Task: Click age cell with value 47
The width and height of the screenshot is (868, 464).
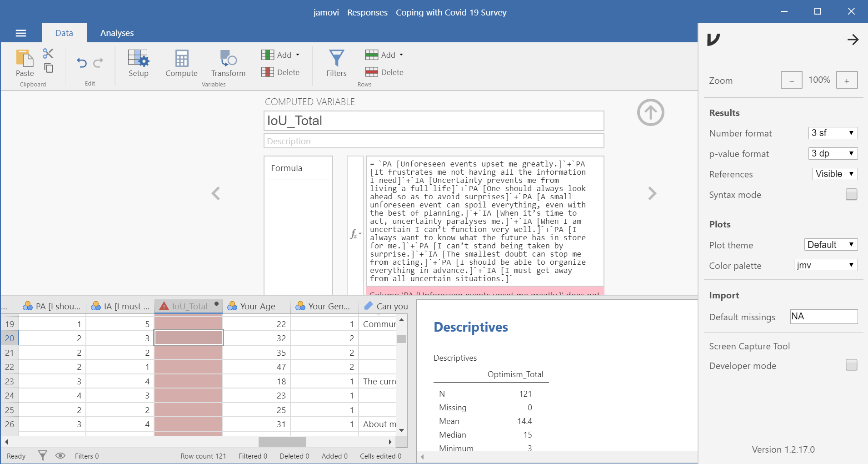Action: click(x=256, y=367)
